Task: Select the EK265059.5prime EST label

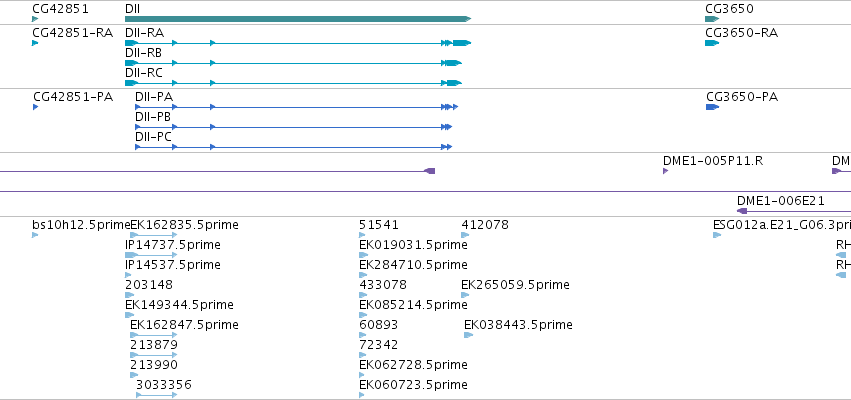Action: tap(516, 285)
